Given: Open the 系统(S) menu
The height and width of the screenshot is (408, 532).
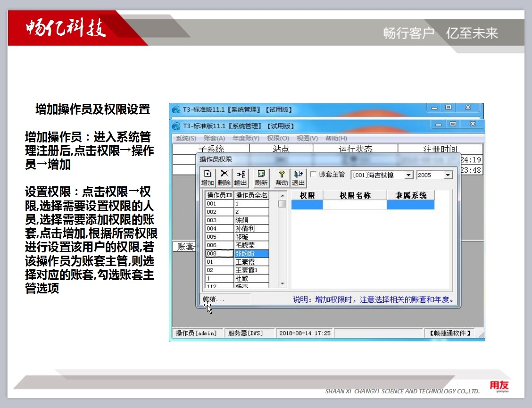Looking at the screenshot, I should tap(186, 138).
